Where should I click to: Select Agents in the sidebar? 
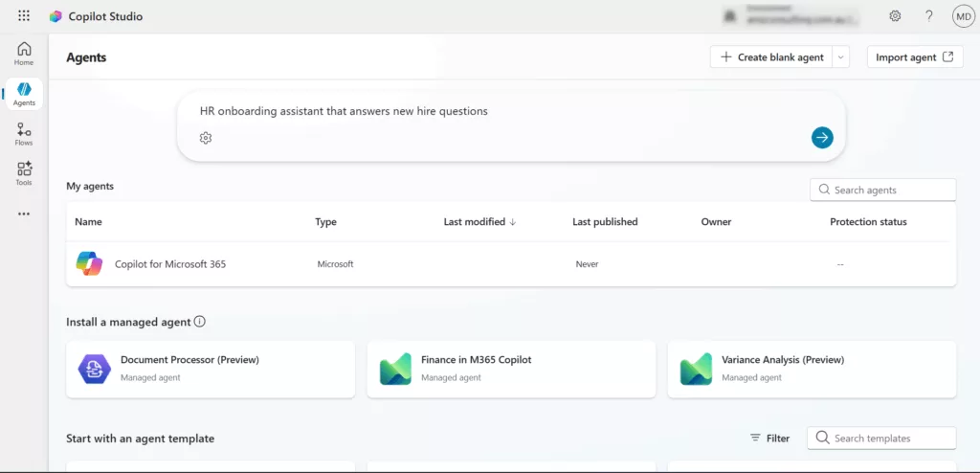coord(24,94)
